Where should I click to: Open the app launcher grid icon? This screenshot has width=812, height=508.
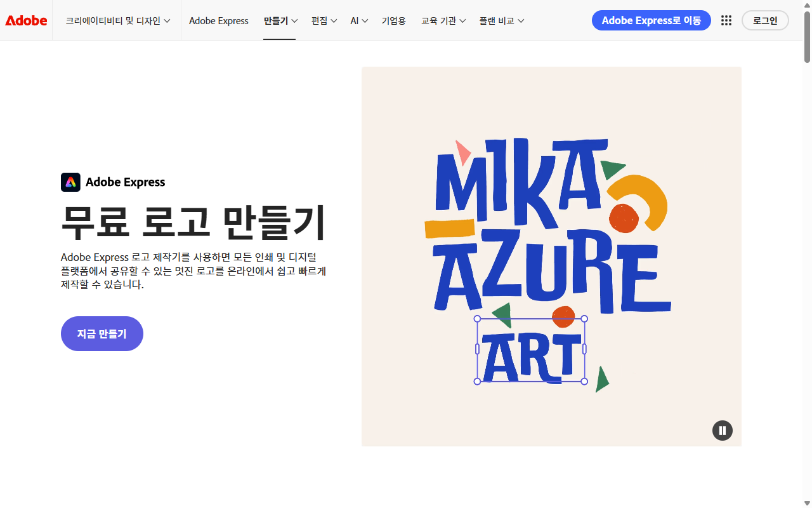[726, 20]
